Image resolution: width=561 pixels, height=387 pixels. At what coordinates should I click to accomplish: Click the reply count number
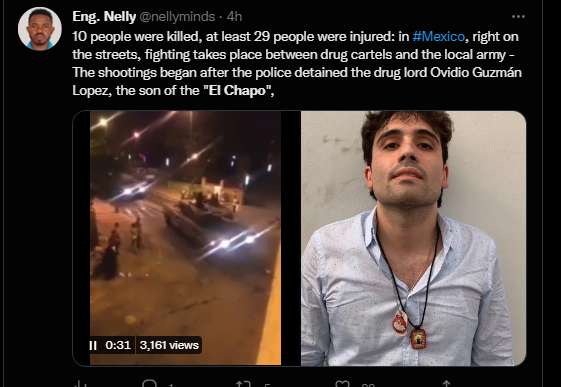171,385
